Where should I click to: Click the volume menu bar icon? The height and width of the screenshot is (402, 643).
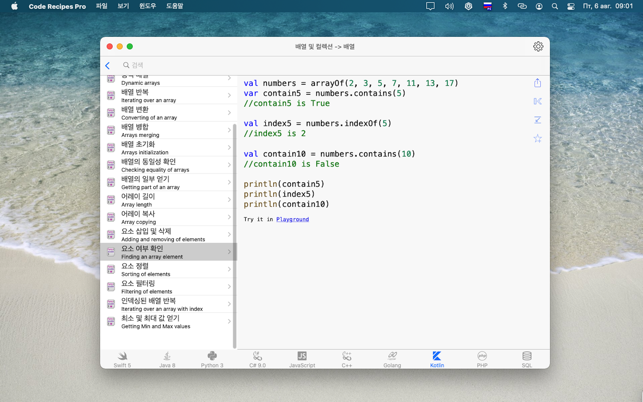point(449,6)
